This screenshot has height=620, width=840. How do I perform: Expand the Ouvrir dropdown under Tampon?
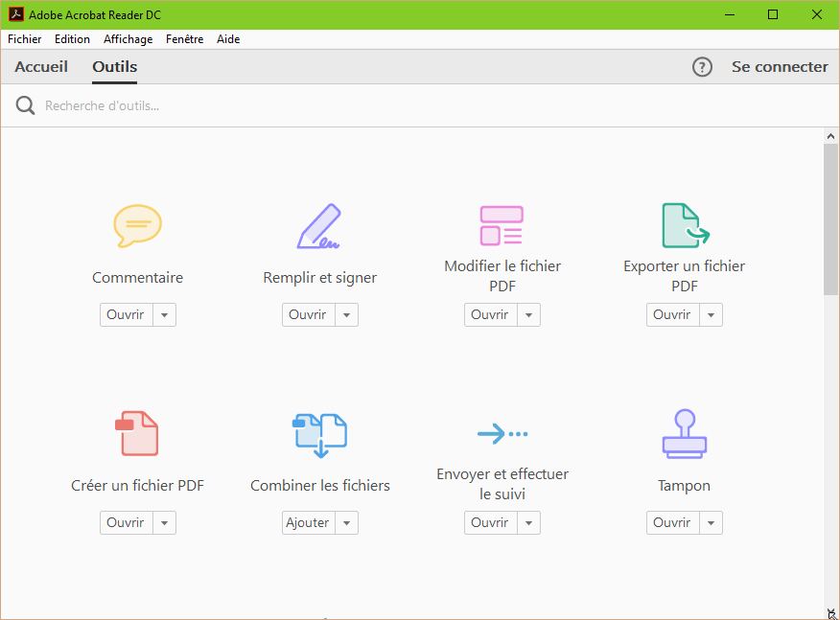pos(711,522)
